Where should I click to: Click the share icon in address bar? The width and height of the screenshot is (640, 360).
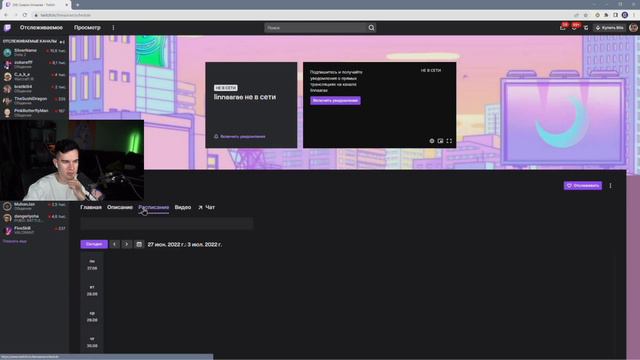pos(576,15)
